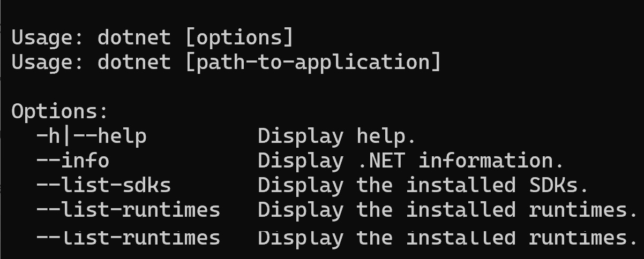Click the word "information." in the output

pyautogui.click(x=491, y=161)
